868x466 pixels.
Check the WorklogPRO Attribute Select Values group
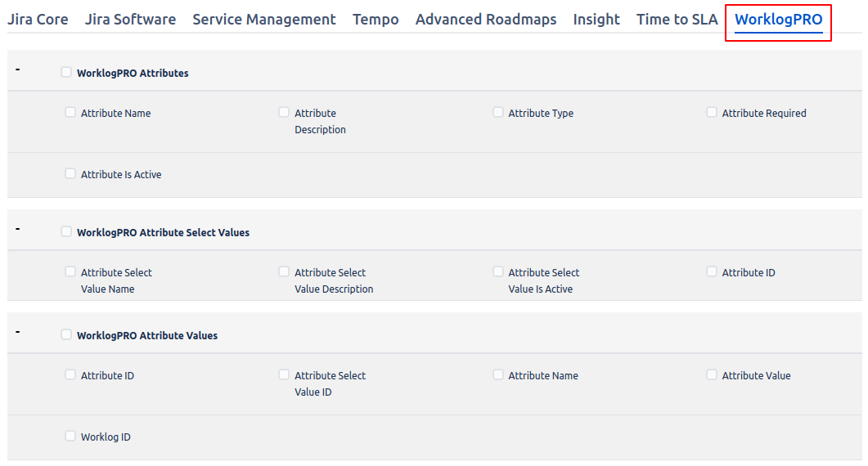pyautogui.click(x=66, y=231)
